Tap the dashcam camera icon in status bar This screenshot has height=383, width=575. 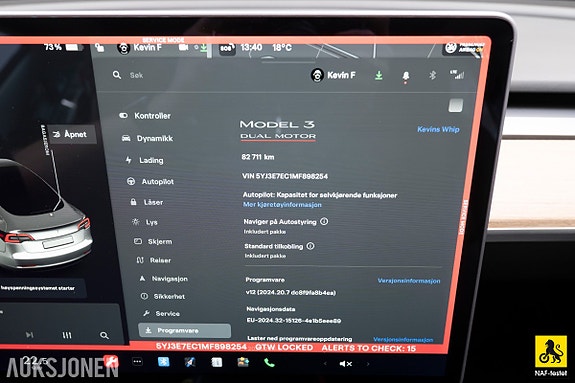[183, 47]
